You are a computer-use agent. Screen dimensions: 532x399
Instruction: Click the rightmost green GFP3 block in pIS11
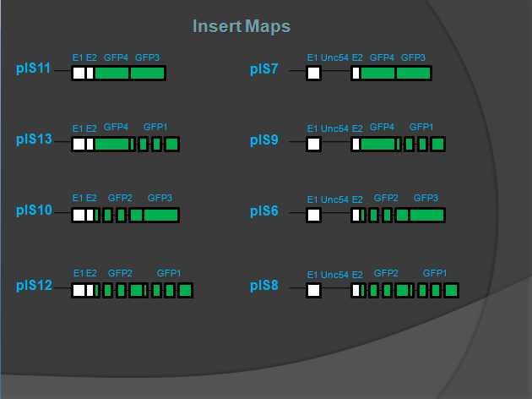(x=148, y=74)
